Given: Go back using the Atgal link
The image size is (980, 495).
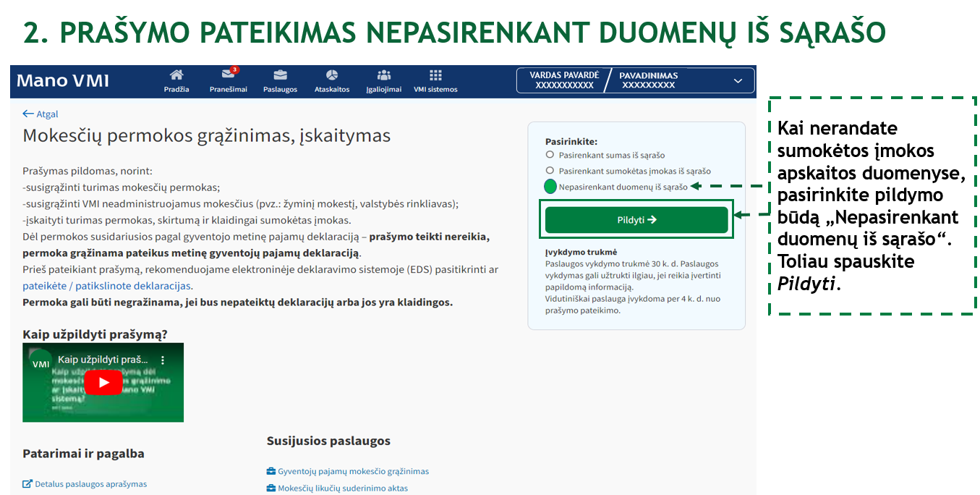Looking at the screenshot, I should tap(41, 114).
